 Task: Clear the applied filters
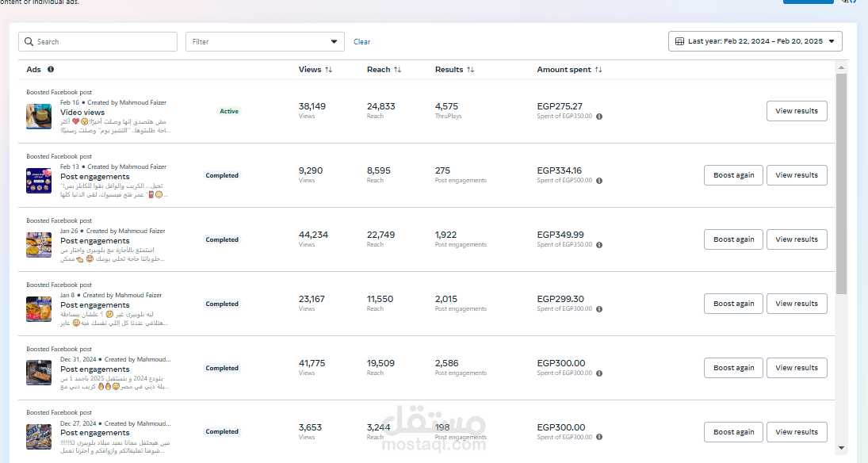361,42
